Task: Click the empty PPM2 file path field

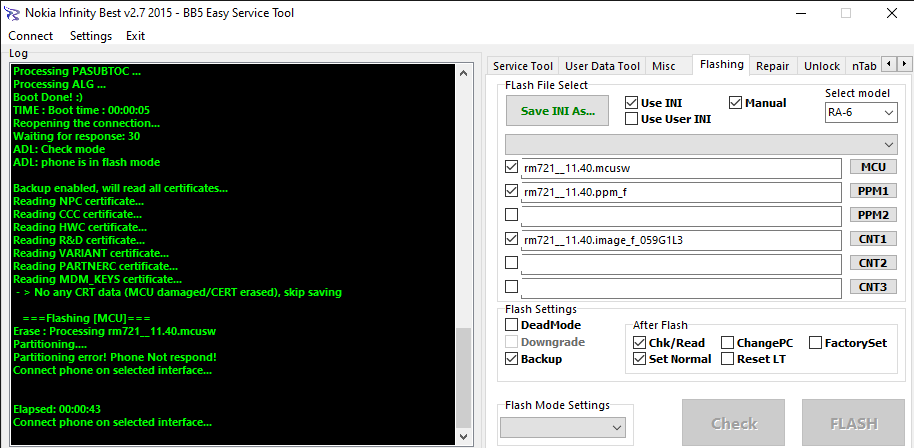Action: [681, 216]
